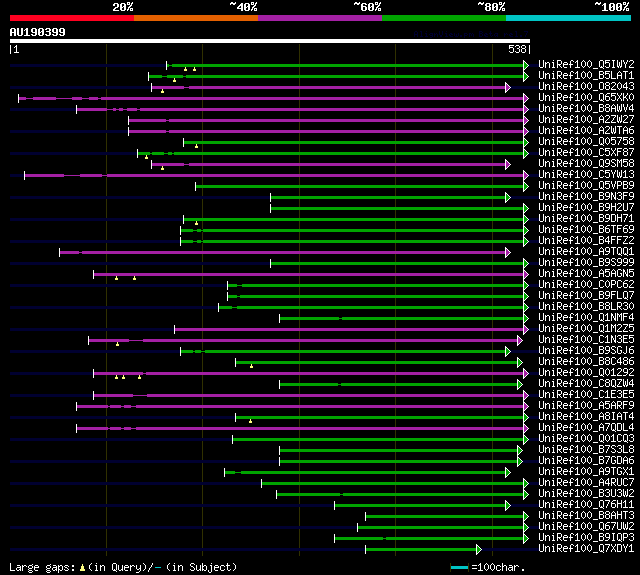Screen dimensions: 640x575
Task: Select the UniRef100_B3U3W2 label
Action: (x=586, y=494)
